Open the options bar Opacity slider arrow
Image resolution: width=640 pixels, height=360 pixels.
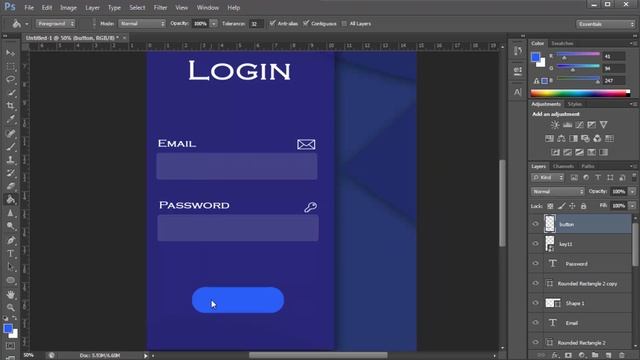coord(213,24)
